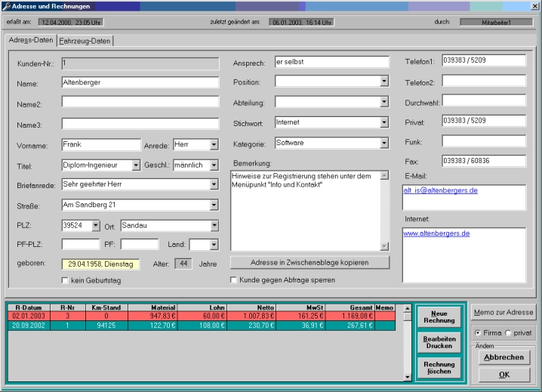
Task: Expand the Stichwort dropdown
Action: (x=384, y=122)
